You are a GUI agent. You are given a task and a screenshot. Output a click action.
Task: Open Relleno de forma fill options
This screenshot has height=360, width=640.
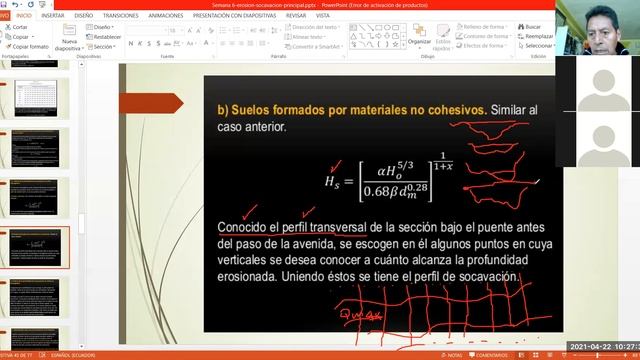[482, 27]
